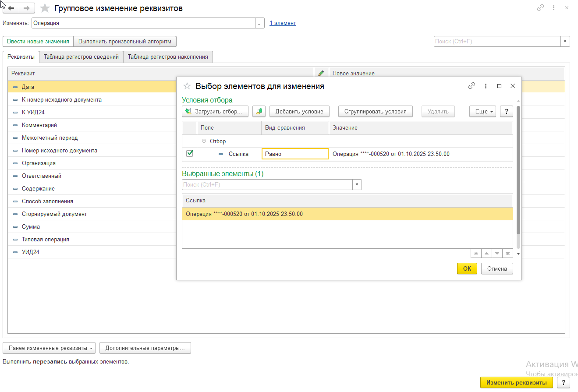The width and height of the screenshot is (578, 392).
Task: Click the Добавить условие button
Action: coord(299,111)
